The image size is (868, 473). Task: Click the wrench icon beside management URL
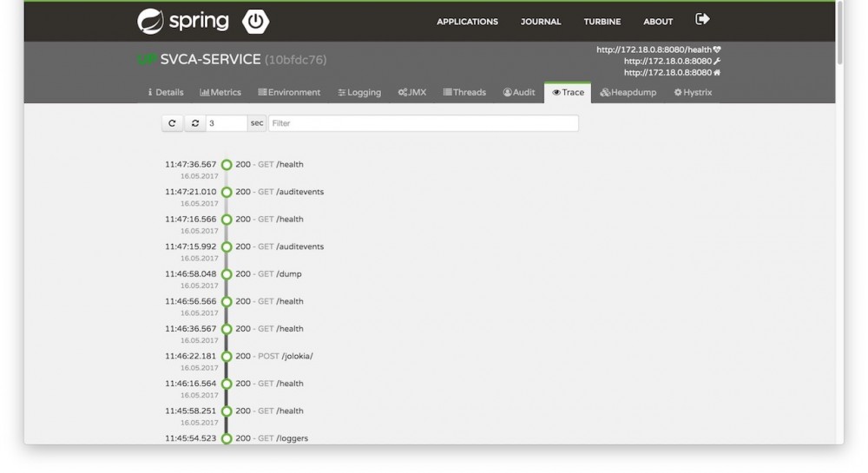point(717,61)
